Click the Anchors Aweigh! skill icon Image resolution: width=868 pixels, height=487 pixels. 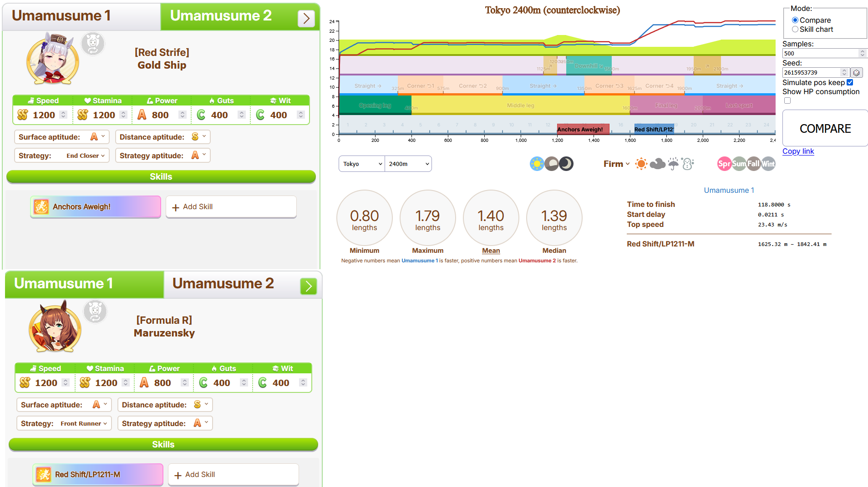[41, 207]
